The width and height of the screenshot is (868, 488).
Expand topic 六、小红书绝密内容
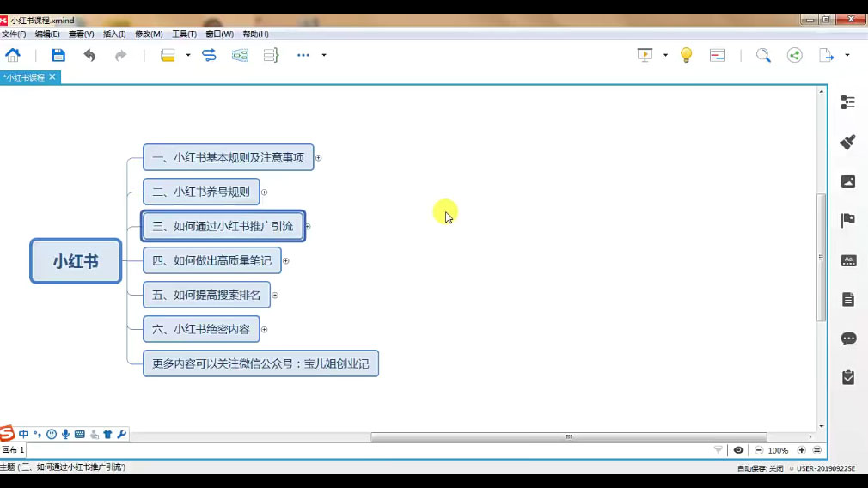point(264,329)
